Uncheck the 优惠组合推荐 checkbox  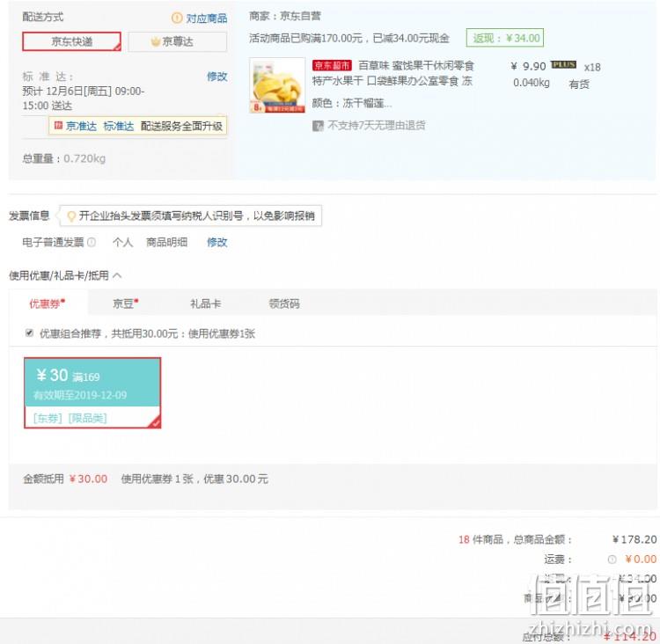tap(29, 333)
